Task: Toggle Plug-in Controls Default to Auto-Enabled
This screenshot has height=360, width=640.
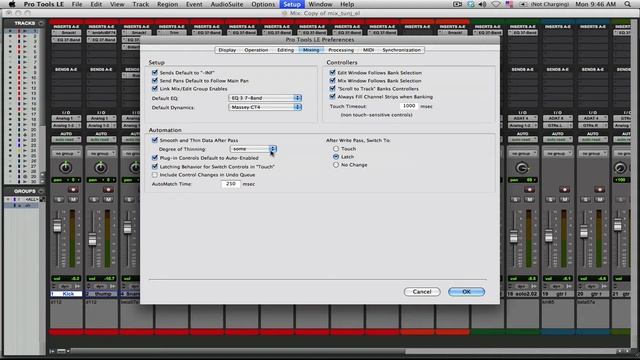Action: pyautogui.click(x=155, y=158)
